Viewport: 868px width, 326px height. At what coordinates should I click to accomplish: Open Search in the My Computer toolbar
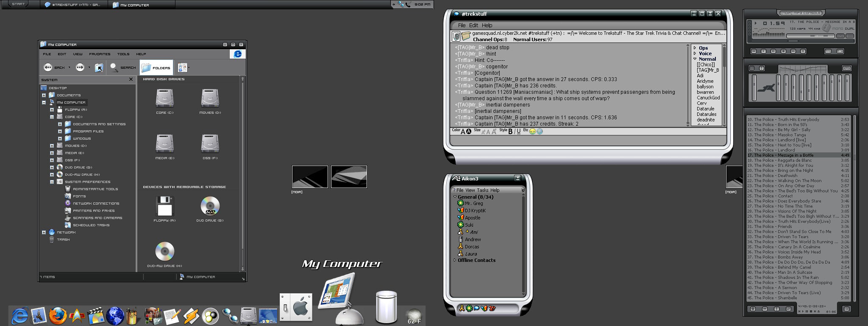(123, 67)
